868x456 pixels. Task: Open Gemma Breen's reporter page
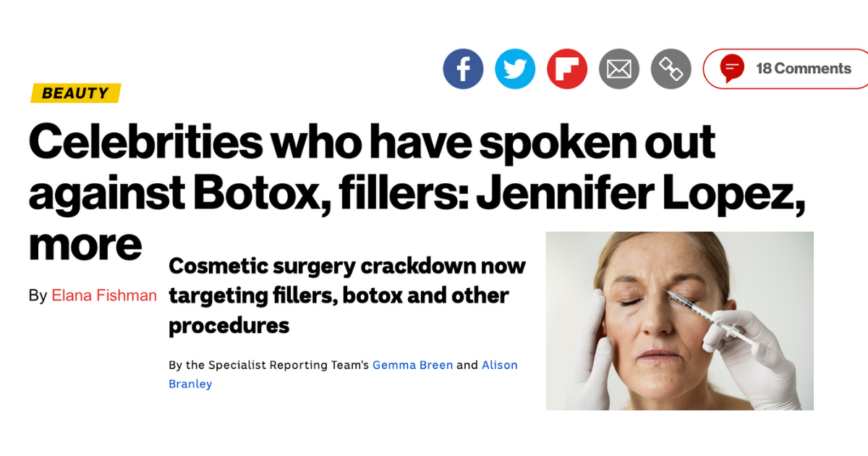[x=412, y=365]
